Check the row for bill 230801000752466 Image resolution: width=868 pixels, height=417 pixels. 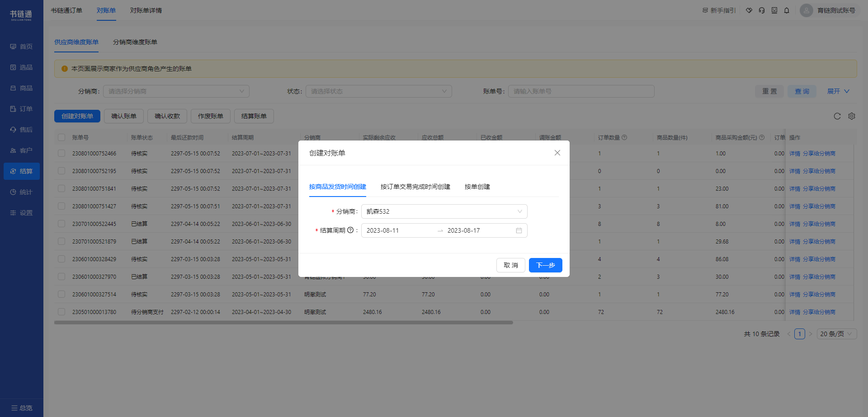(x=61, y=153)
